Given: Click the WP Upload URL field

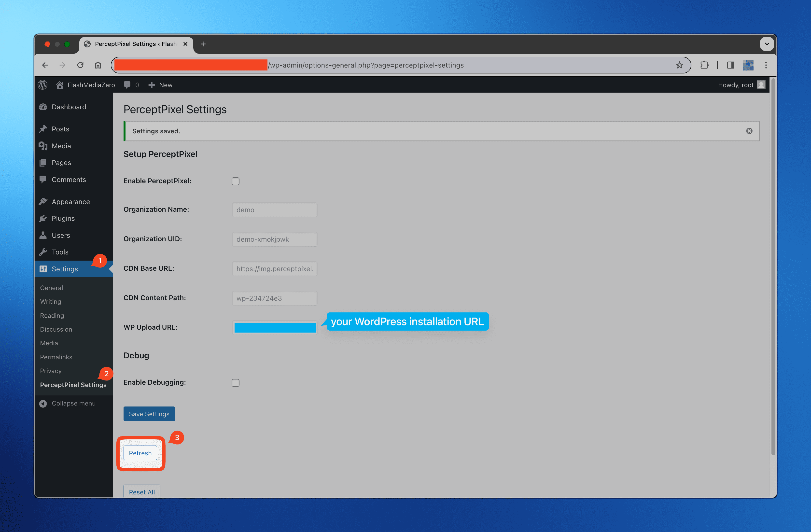Looking at the screenshot, I should pyautogui.click(x=275, y=327).
